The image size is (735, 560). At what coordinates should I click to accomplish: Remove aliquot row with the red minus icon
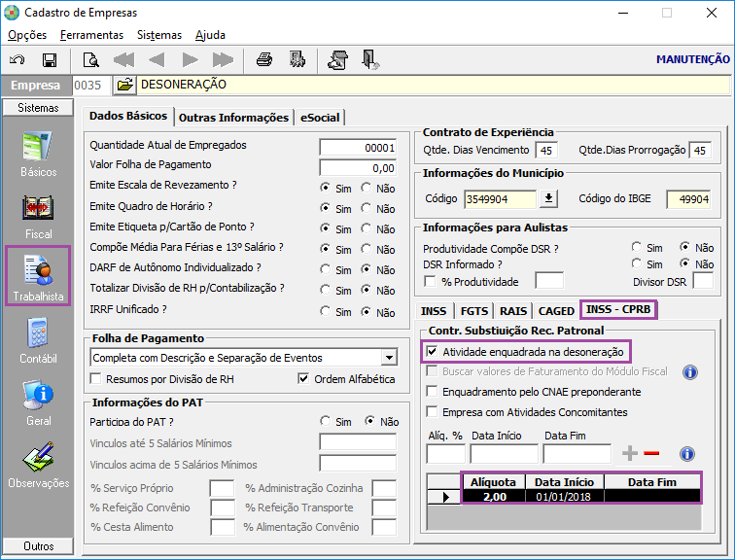[651, 453]
